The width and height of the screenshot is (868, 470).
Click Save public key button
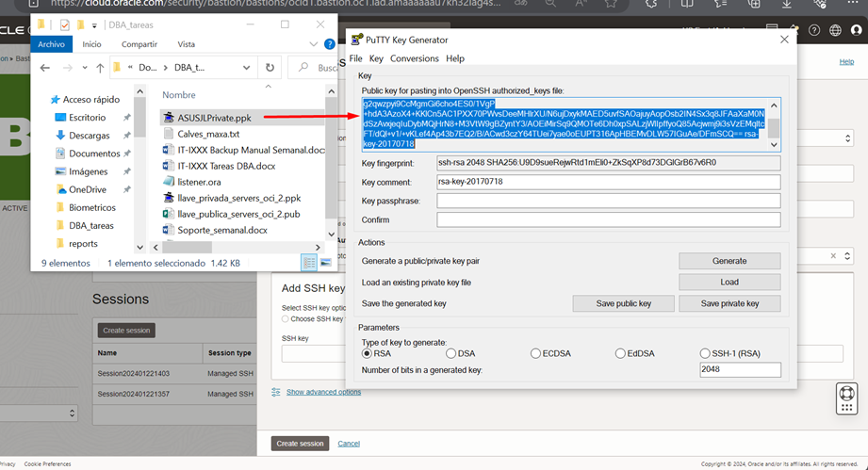623,303
